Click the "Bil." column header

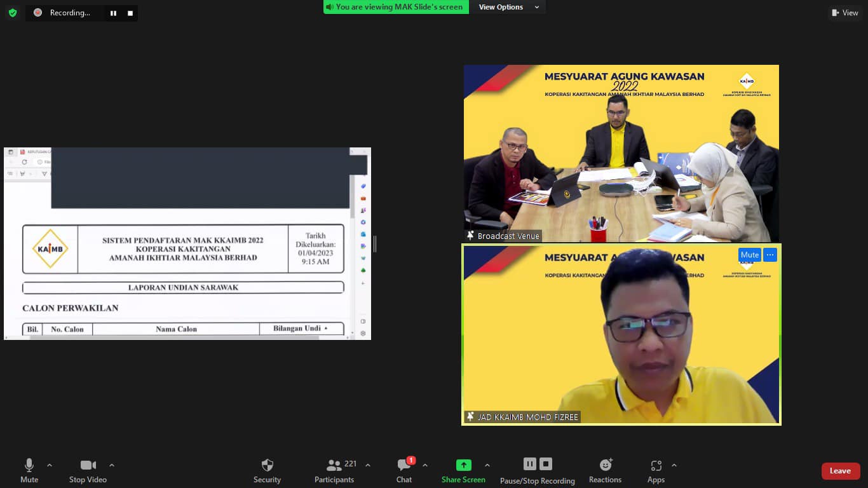click(x=31, y=329)
